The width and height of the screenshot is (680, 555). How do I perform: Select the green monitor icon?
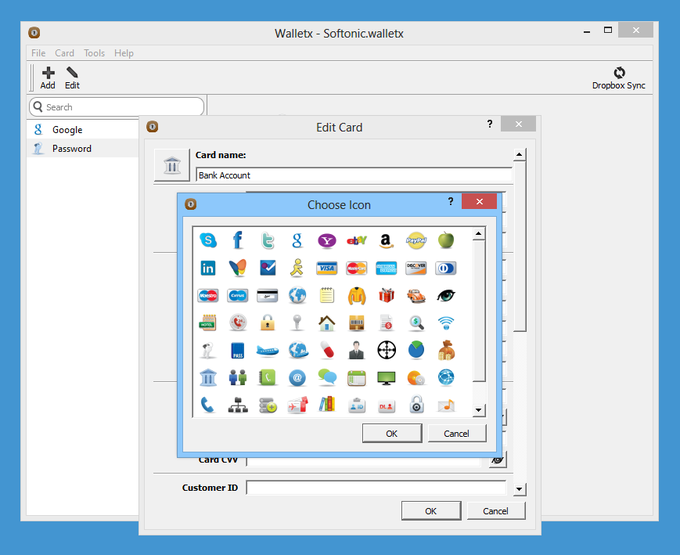click(386, 378)
